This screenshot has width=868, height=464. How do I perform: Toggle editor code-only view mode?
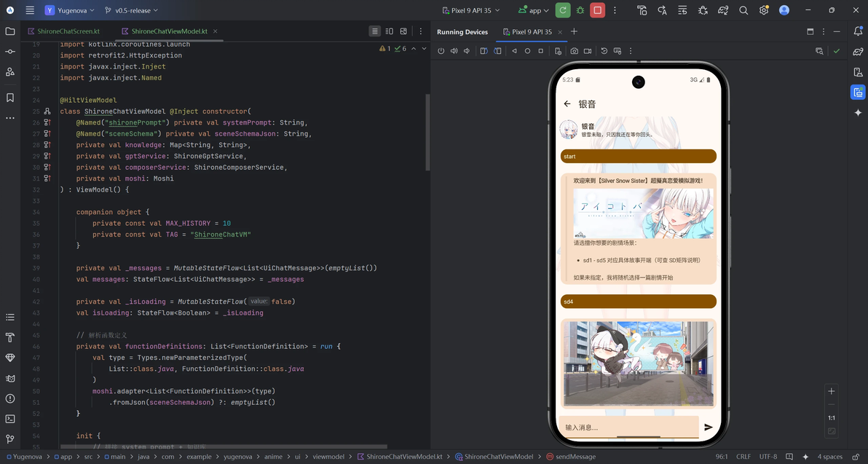[375, 31]
